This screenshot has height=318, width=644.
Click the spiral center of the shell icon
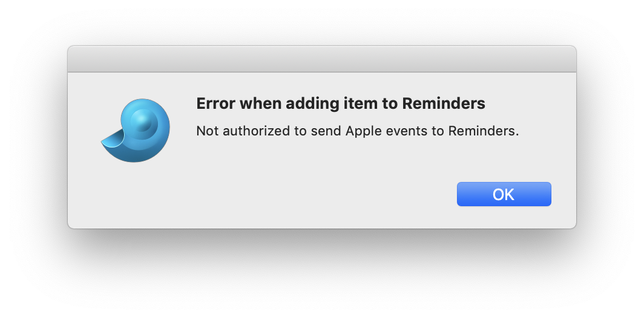pos(143,122)
